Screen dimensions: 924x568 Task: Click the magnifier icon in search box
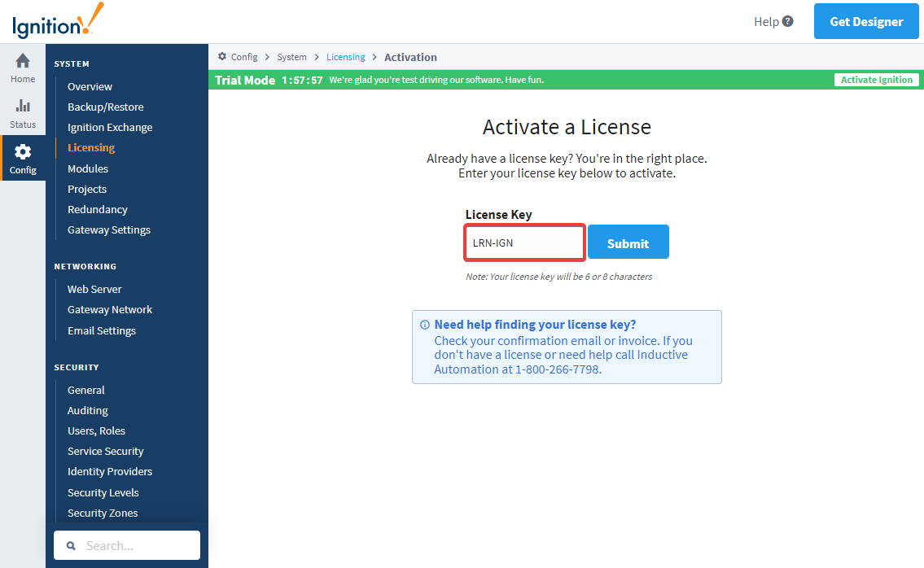(71, 545)
